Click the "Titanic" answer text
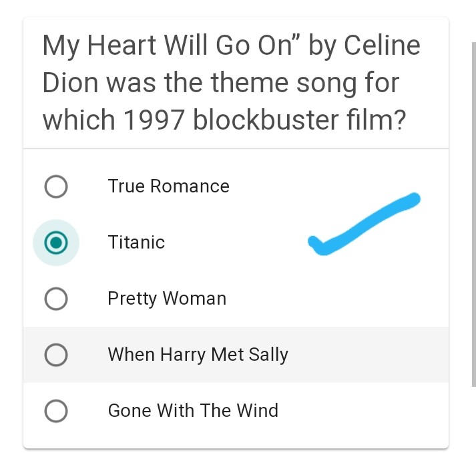The width and height of the screenshot is (476, 453). [x=136, y=243]
